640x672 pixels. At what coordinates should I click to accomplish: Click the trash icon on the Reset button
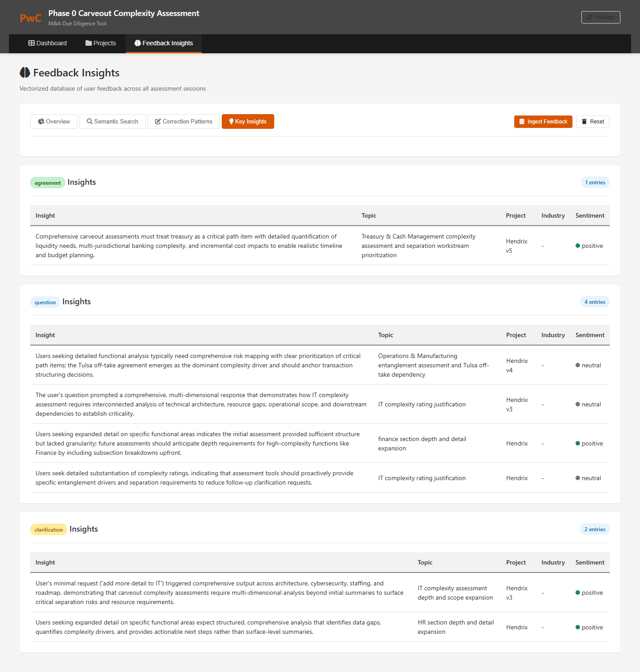(584, 121)
